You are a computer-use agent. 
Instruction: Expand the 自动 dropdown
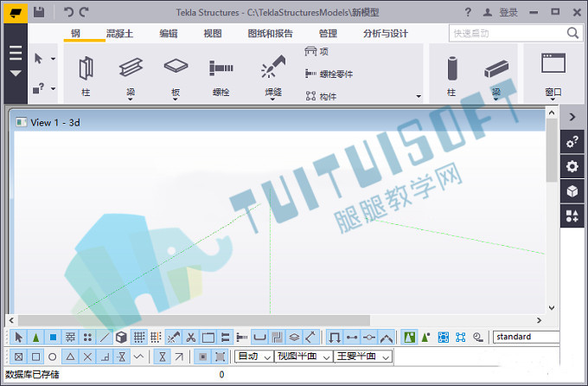coord(254,357)
